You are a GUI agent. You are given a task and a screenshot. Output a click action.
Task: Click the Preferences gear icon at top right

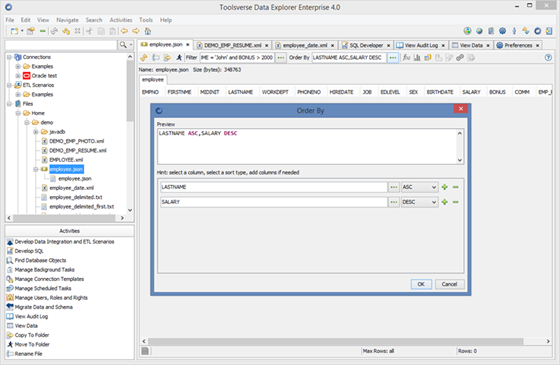coord(502,31)
